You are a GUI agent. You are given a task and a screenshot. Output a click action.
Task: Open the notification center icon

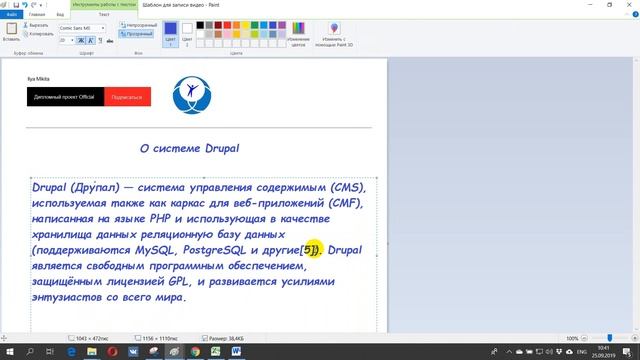[x=627, y=351]
